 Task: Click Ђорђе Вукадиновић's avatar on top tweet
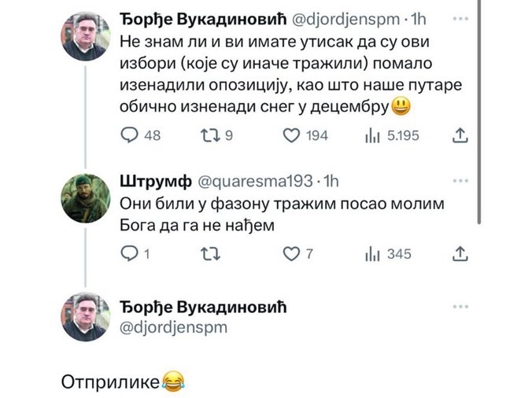86,36
